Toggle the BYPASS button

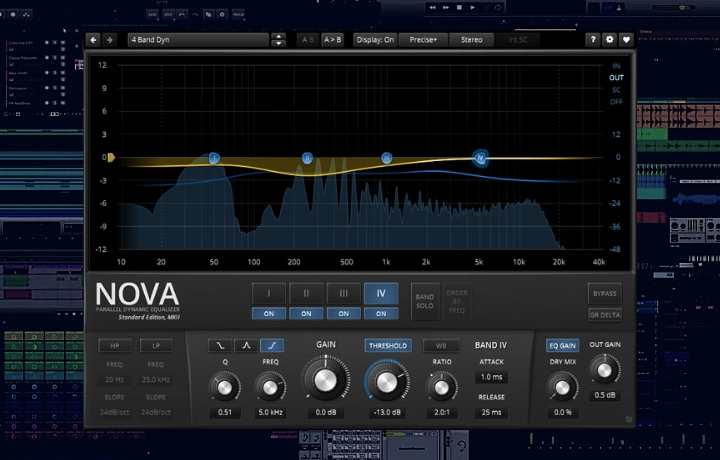(x=605, y=293)
